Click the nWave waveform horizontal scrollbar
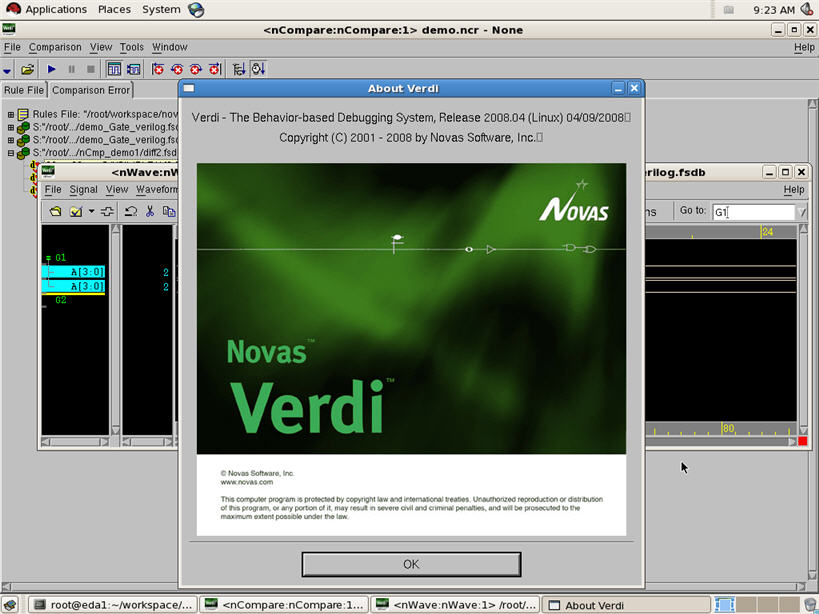The width and height of the screenshot is (819, 614). [722, 442]
